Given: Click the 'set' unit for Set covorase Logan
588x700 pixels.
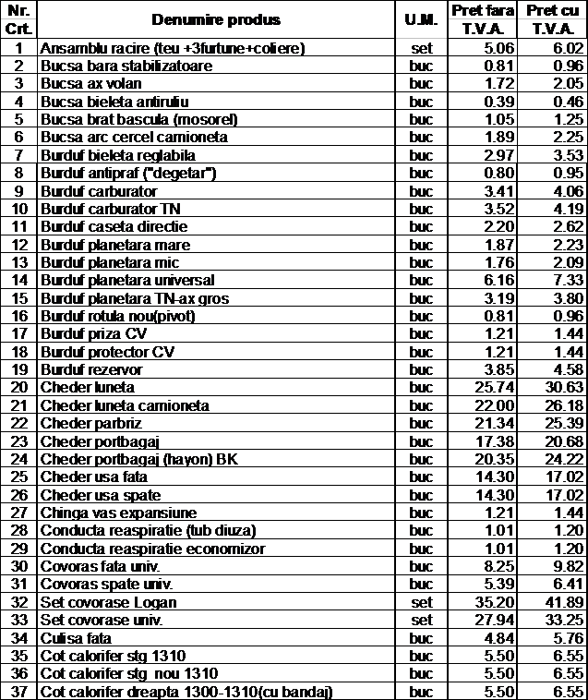Looking at the screenshot, I should (x=421, y=602).
